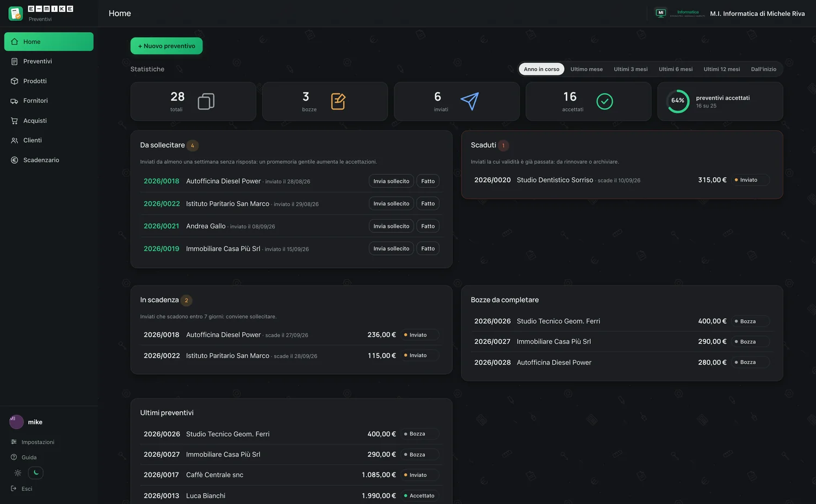Click the paper plane icon on inviati card
Image resolution: width=816 pixels, height=504 pixels.
(x=469, y=101)
